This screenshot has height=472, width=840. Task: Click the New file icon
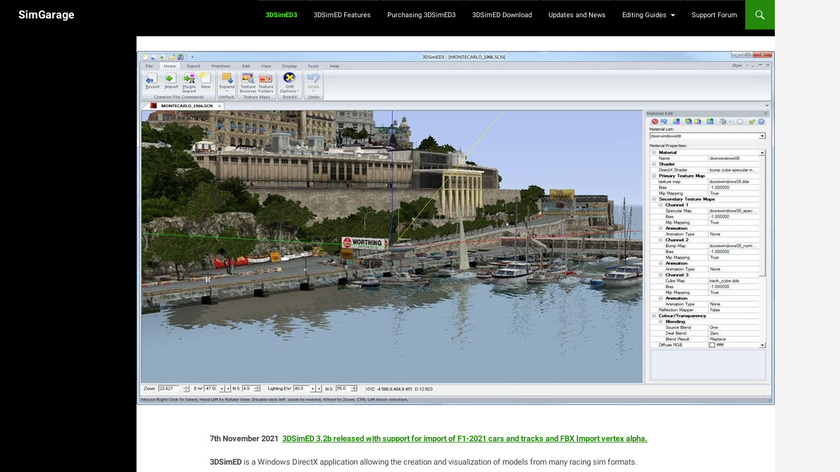tap(205, 79)
